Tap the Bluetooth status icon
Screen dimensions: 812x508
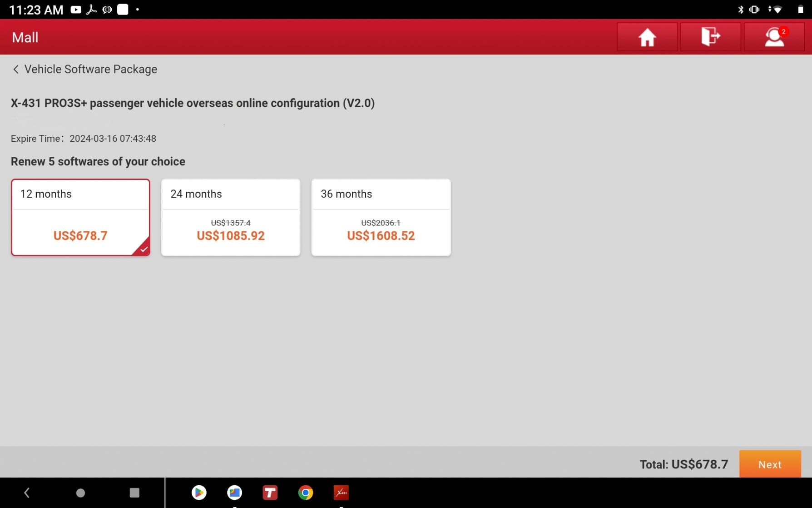coord(741,10)
